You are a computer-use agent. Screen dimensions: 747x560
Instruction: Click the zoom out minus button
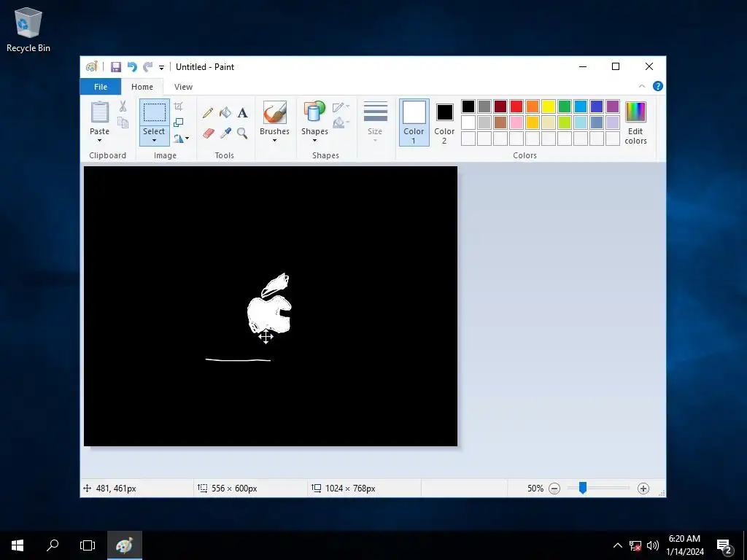click(554, 489)
